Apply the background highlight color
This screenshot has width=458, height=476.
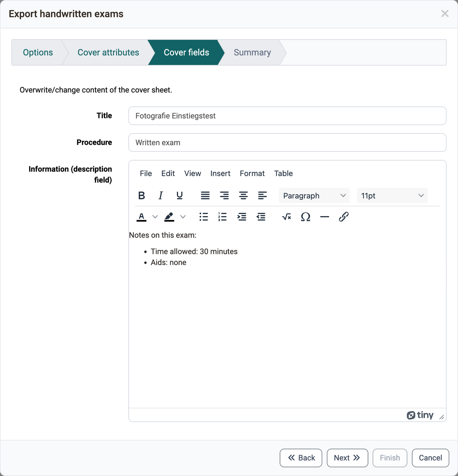point(169,217)
